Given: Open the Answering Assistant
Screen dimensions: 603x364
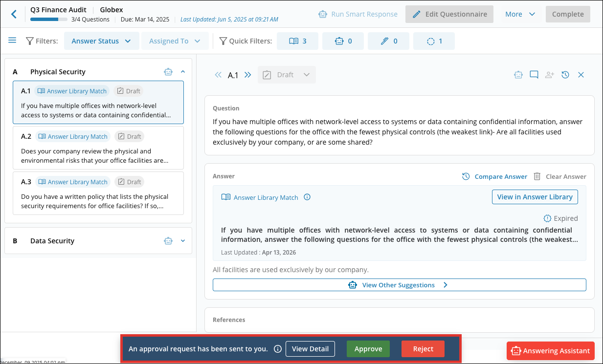Looking at the screenshot, I should point(551,351).
